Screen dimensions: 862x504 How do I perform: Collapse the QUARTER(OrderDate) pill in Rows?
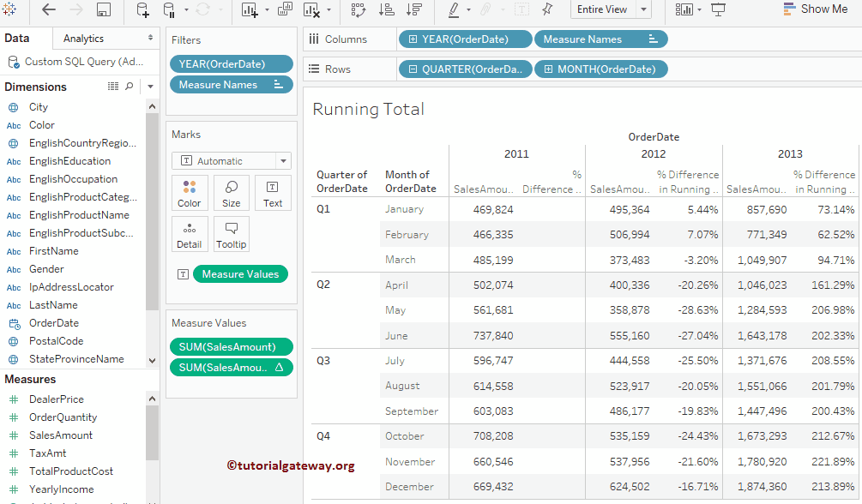[413, 69]
